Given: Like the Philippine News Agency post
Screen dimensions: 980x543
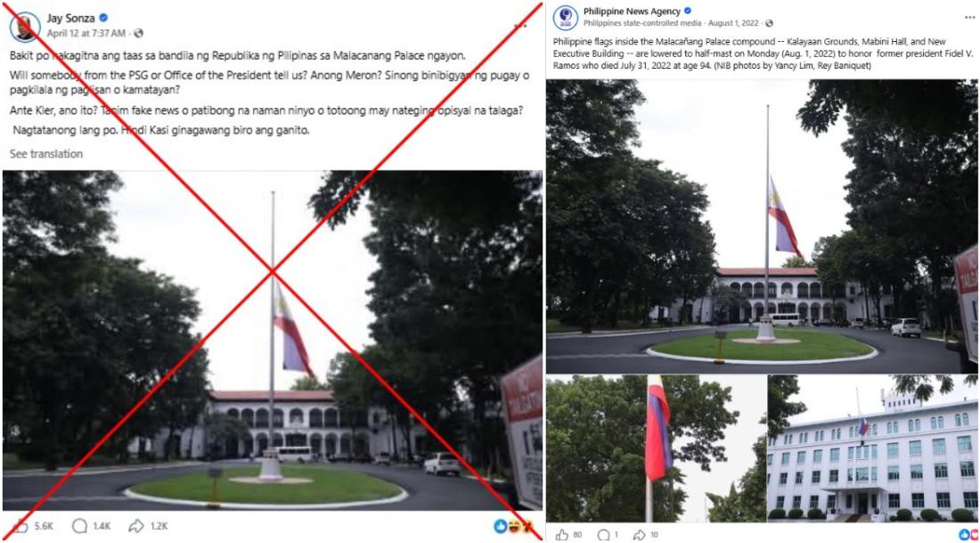Looking at the screenshot, I should coord(561,535).
